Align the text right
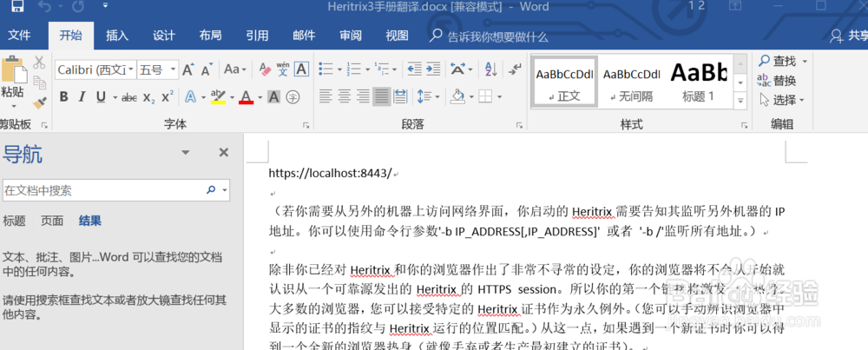 point(363,97)
